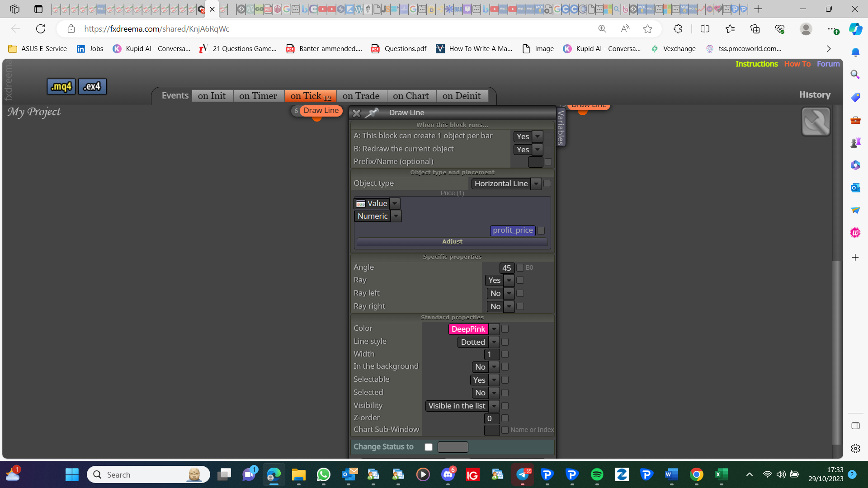Open WhatsApp from the taskbar
Image resolution: width=868 pixels, height=488 pixels.
click(323, 474)
